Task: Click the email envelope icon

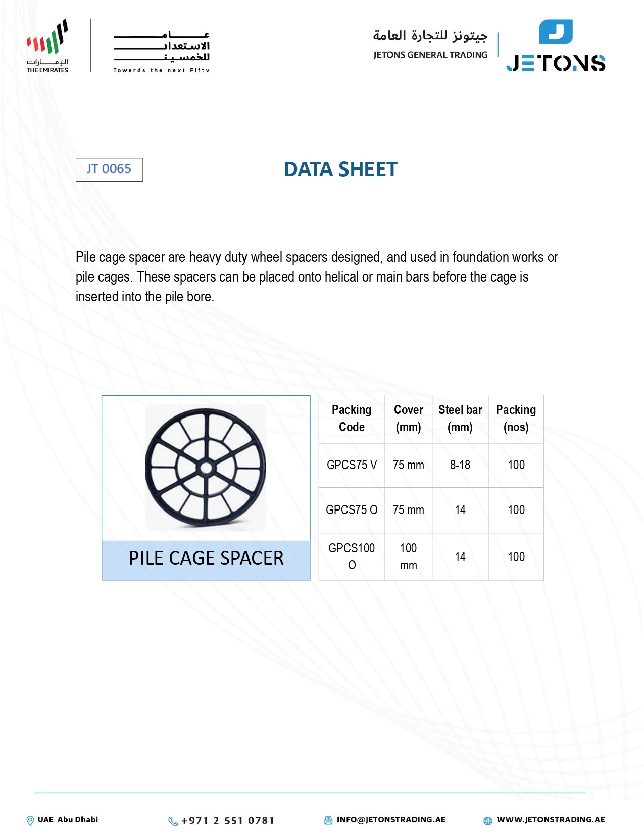Action: [x=328, y=820]
